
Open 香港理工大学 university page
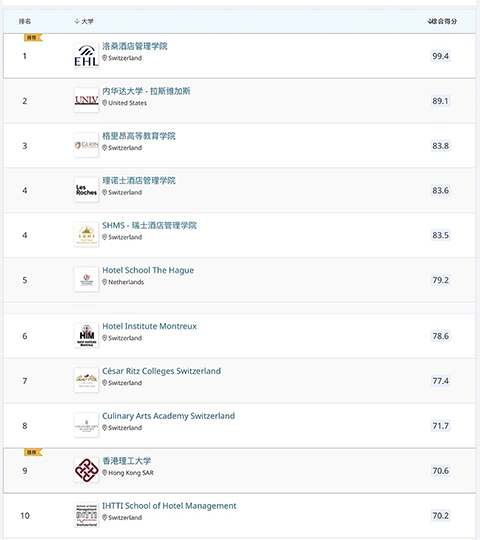coord(126,461)
